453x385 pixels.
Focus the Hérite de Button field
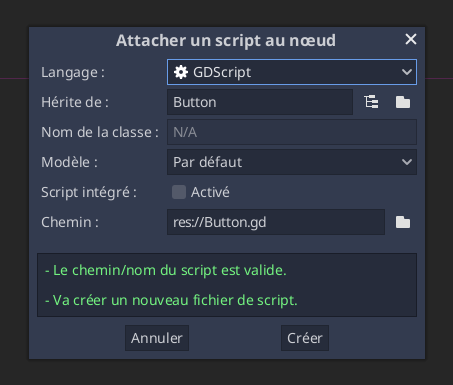tap(260, 102)
